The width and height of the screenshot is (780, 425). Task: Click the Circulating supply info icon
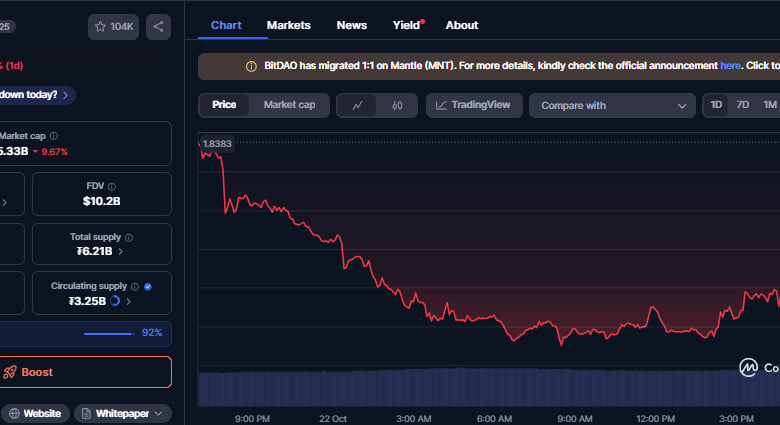[134, 286]
